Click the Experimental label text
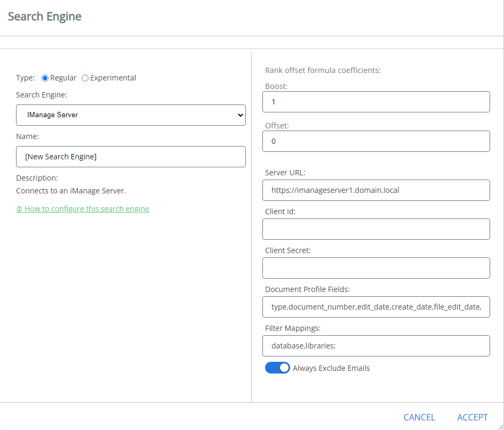The image size is (504, 430). [x=113, y=78]
